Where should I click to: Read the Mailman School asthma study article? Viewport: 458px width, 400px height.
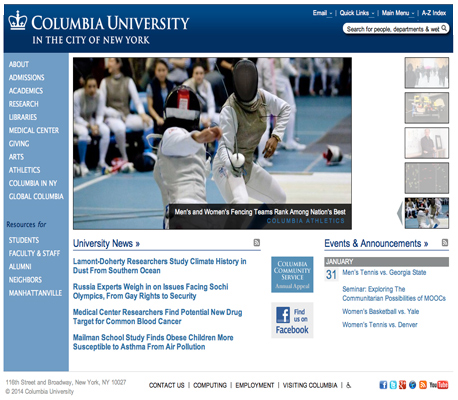pos(153,342)
